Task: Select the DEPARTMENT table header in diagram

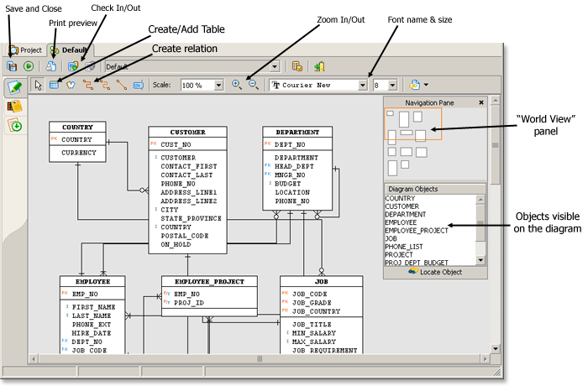Action: [297, 132]
